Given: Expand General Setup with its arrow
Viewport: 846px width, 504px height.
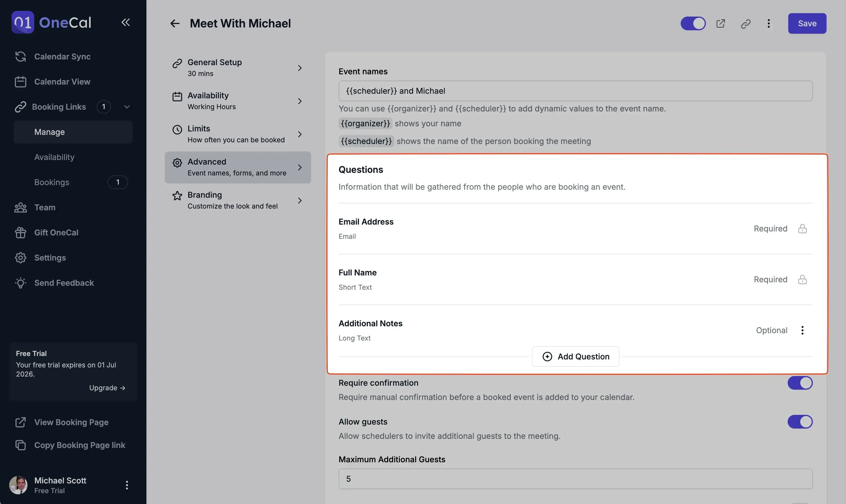Looking at the screenshot, I should pyautogui.click(x=299, y=68).
